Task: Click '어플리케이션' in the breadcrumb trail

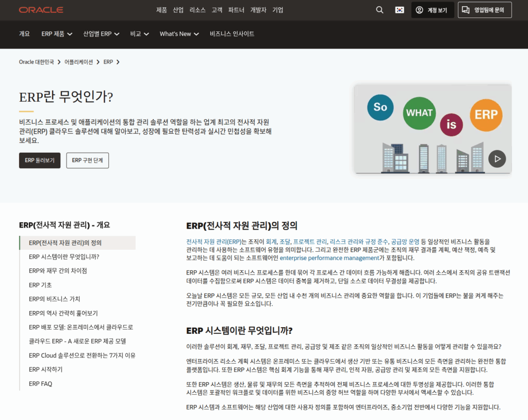Action: click(77, 61)
